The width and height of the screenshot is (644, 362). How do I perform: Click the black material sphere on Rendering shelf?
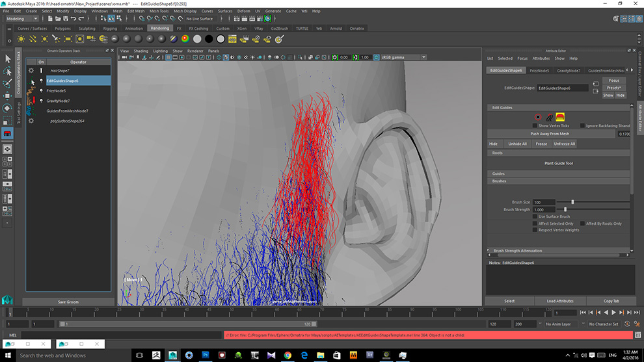[x=209, y=39]
